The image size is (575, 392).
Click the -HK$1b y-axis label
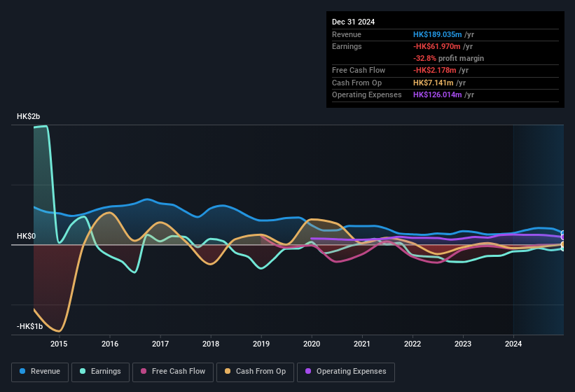tap(29, 326)
